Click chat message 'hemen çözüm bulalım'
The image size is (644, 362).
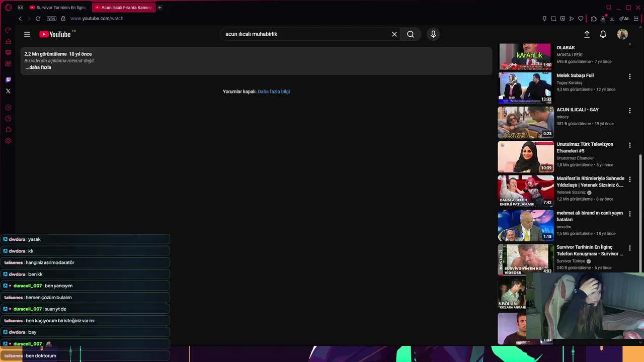[49, 297]
